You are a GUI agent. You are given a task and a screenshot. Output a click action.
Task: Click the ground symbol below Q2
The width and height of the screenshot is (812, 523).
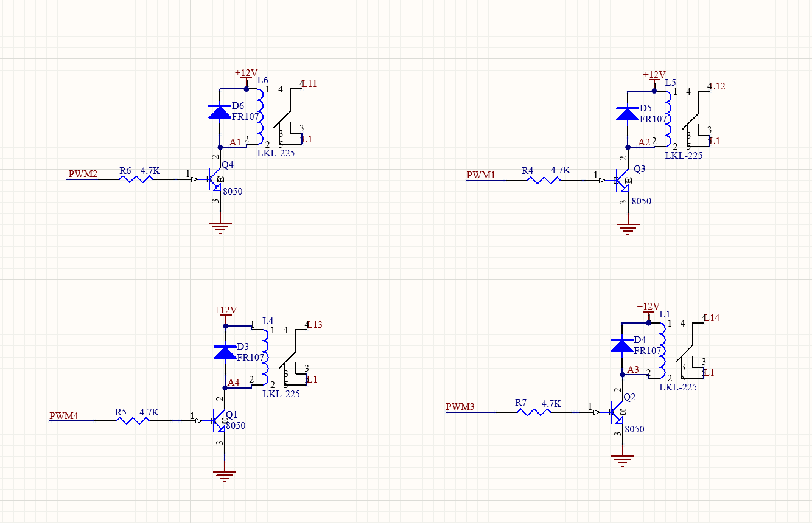tap(621, 461)
